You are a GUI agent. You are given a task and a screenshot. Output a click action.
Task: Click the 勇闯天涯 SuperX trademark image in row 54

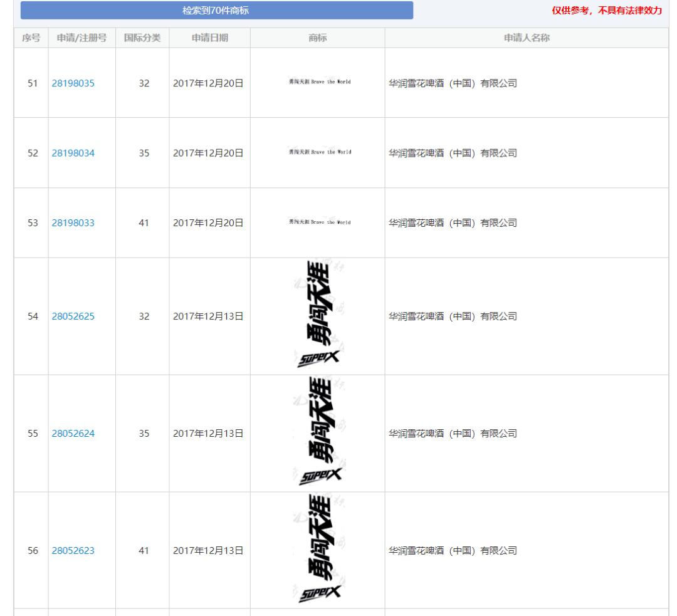(318, 315)
